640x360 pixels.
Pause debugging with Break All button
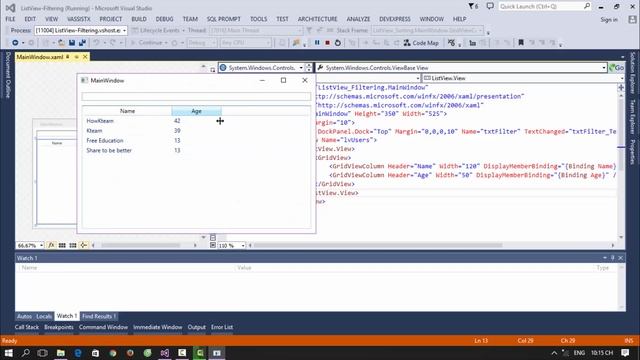pyautogui.click(x=317, y=42)
